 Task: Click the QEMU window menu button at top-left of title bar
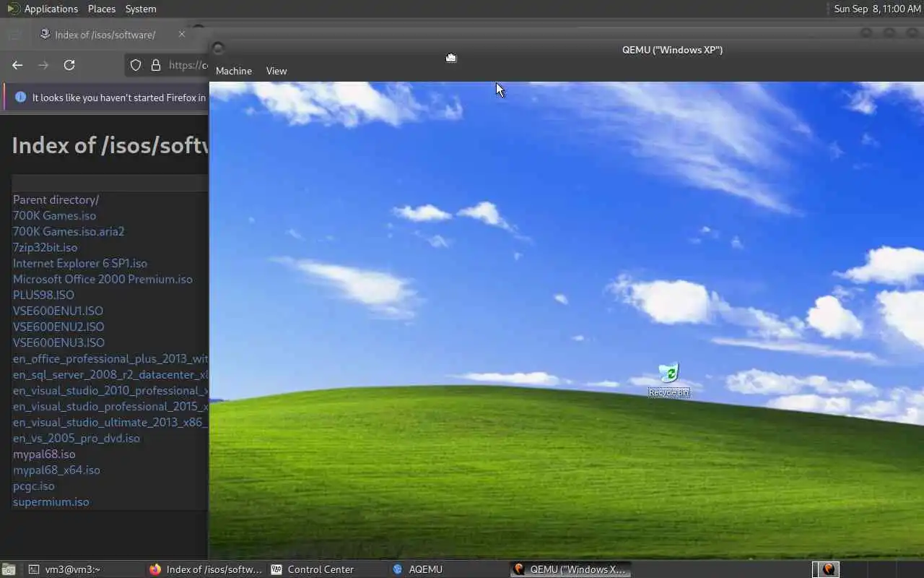219,48
